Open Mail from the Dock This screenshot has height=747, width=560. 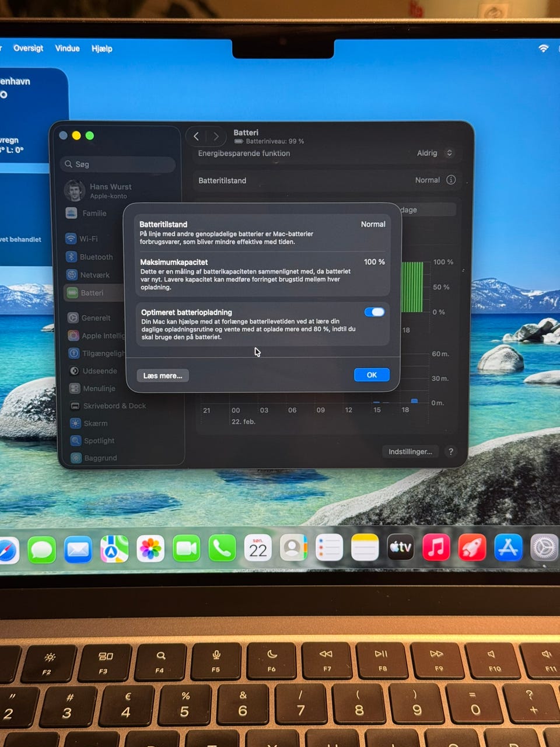[x=78, y=550]
